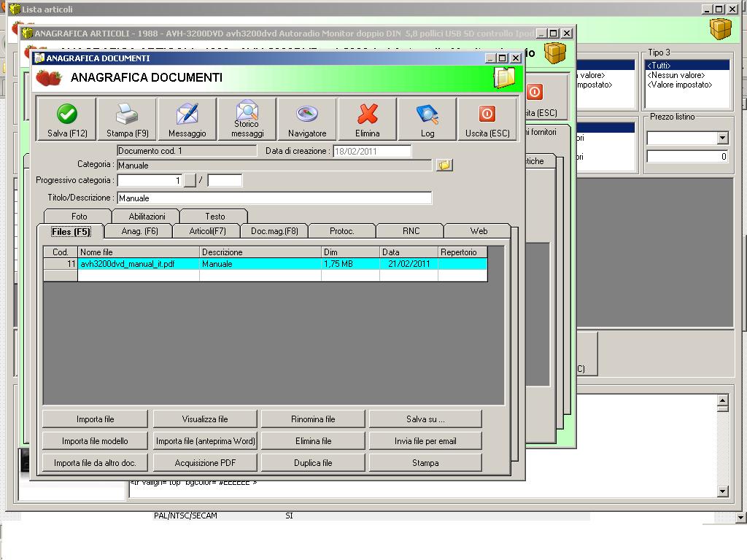The width and height of the screenshot is (747, 560).
Task: Select <Nessun valore> in Tipo 3 list
Action: coord(687,75)
